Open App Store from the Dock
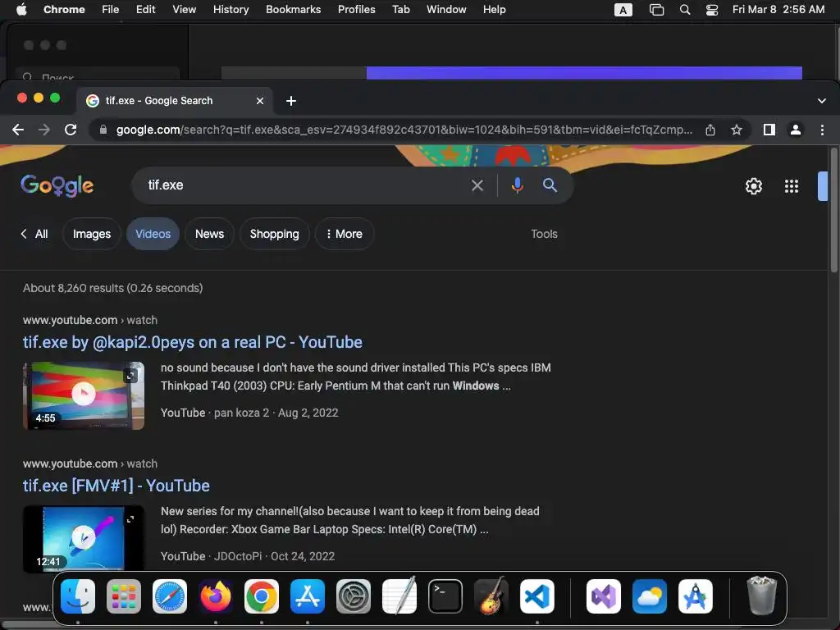 (x=308, y=596)
